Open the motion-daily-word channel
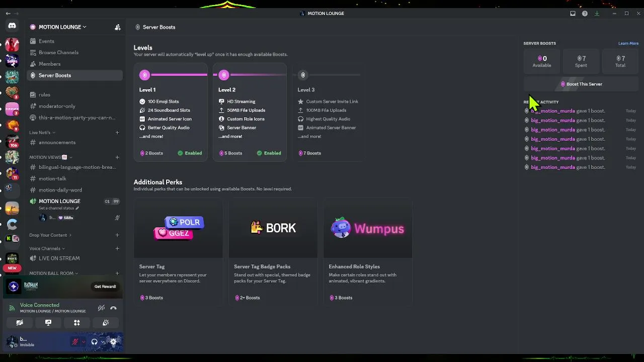 point(74,190)
